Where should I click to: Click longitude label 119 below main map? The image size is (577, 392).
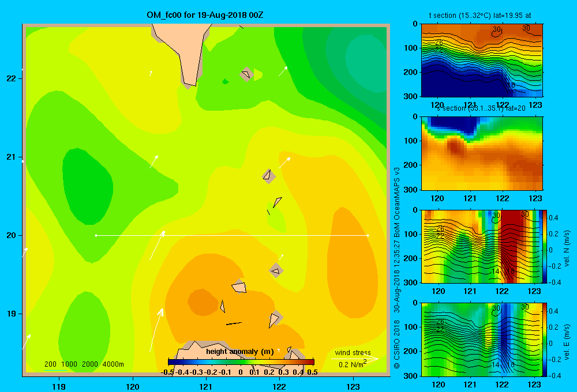59,386
